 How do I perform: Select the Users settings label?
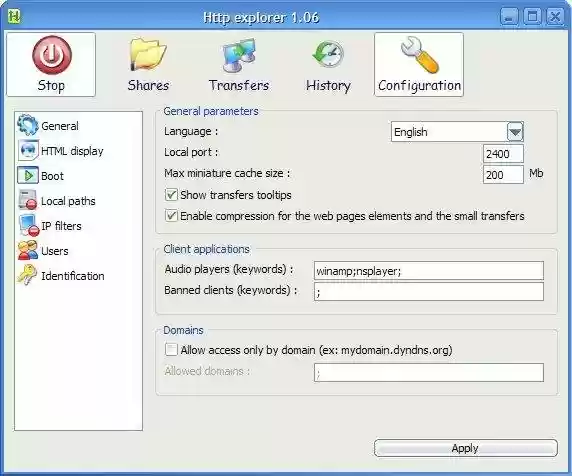coord(54,251)
